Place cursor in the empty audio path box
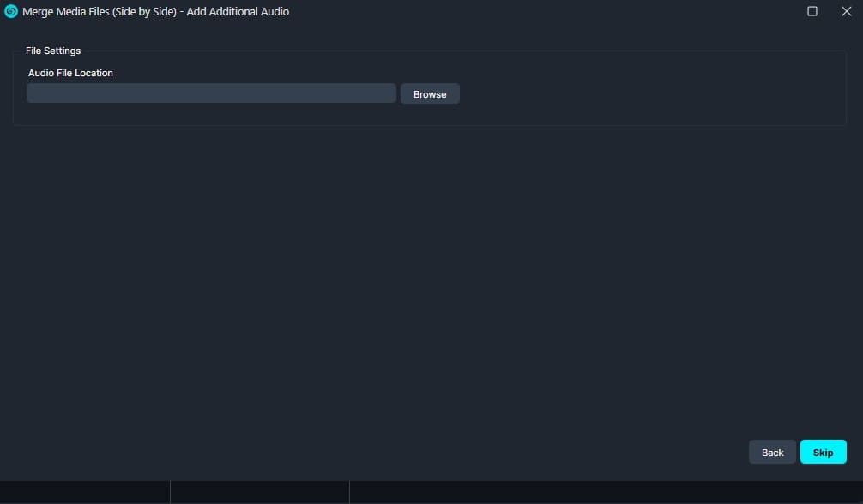Image resolution: width=863 pixels, height=504 pixels. 211,93
